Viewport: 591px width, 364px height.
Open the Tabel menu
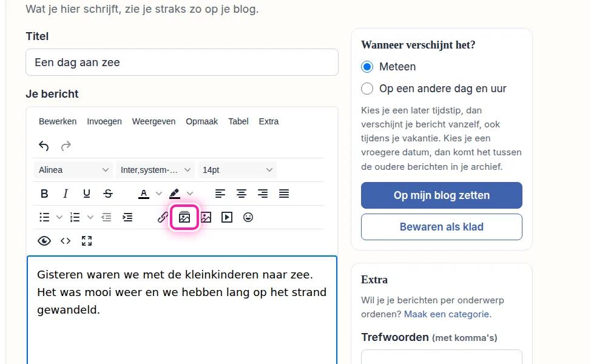[x=238, y=122]
